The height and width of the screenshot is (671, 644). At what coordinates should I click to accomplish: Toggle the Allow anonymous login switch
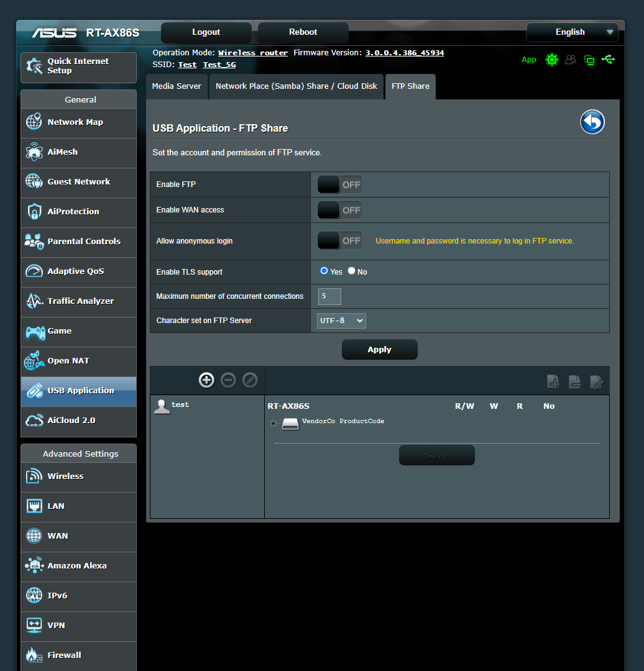click(x=340, y=241)
